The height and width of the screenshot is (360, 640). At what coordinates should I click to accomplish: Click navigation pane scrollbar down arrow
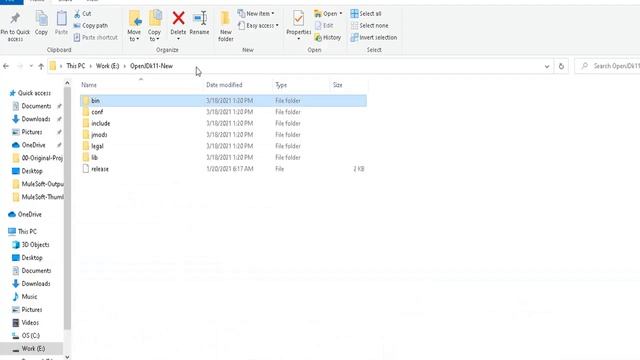pyautogui.click(x=67, y=357)
